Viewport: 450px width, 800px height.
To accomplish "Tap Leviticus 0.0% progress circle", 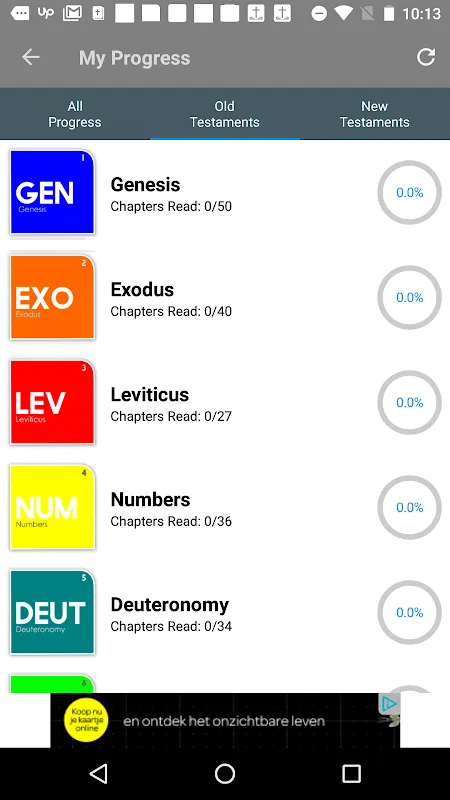I will pos(409,403).
